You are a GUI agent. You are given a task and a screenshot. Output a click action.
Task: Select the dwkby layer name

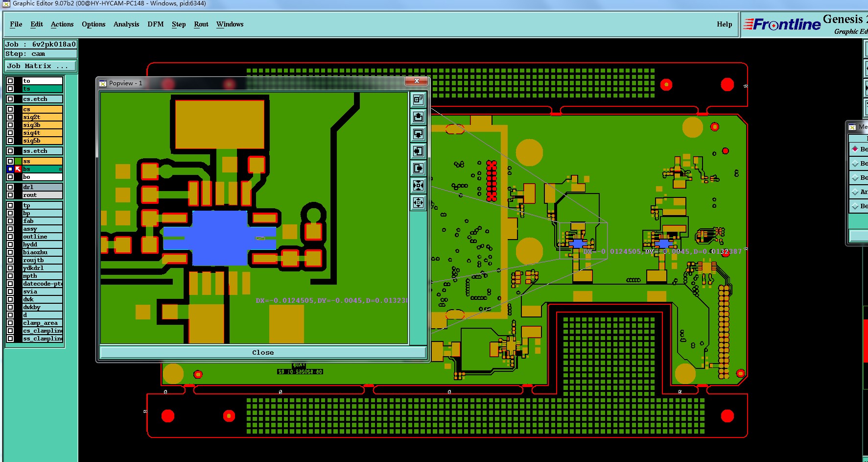(x=43, y=307)
